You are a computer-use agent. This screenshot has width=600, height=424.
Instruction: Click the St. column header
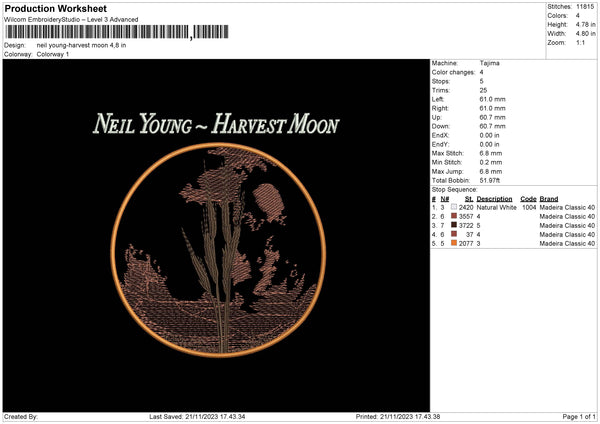[x=469, y=199]
